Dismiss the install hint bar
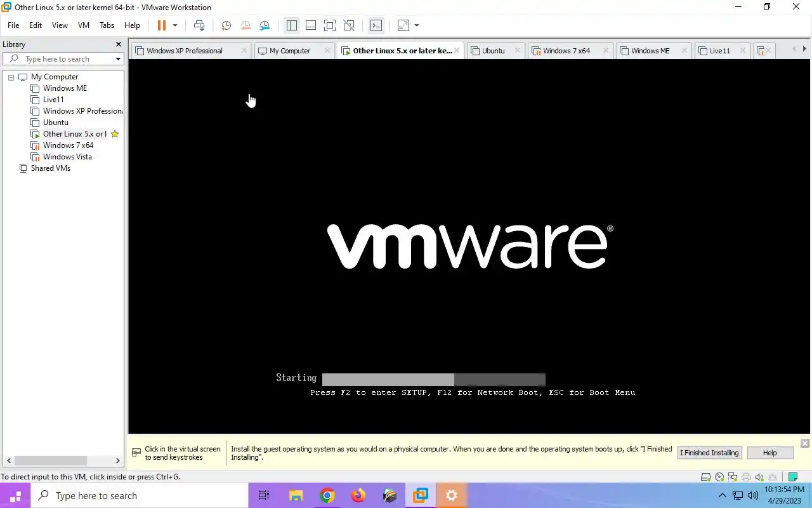This screenshot has width=812, height=508. (x=804, y=443)
